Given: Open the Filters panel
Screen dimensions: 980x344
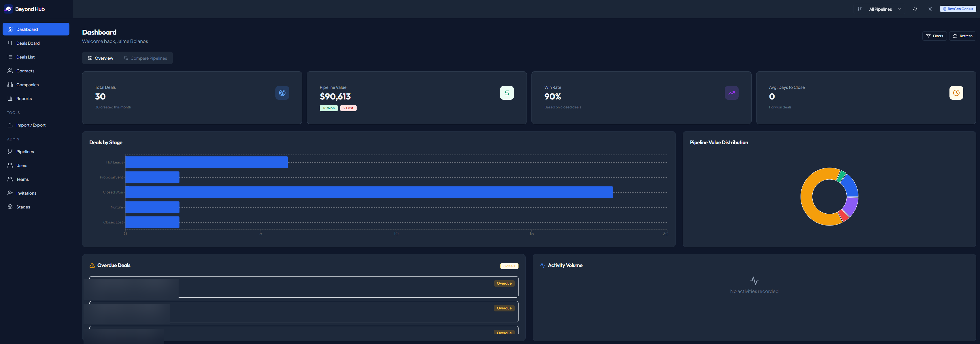Looking at the screenshot, I should (x=935, y=36).
